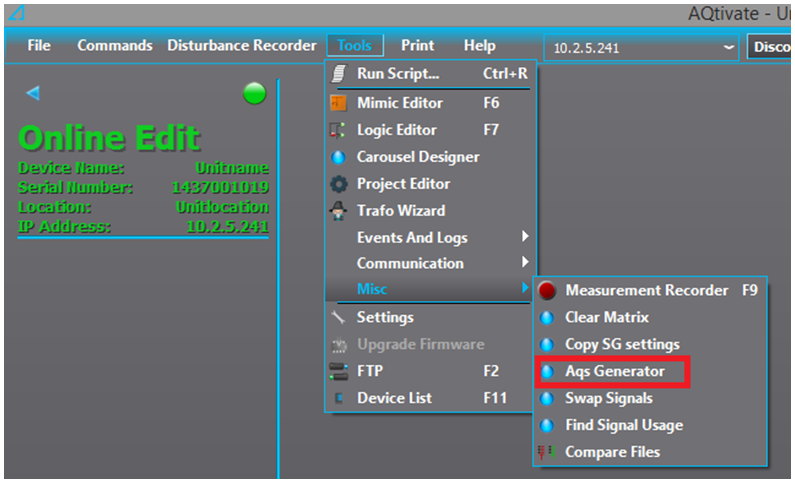Expand the Misc submenu arrow
The image size is (795, 483).
coord(525,288)
